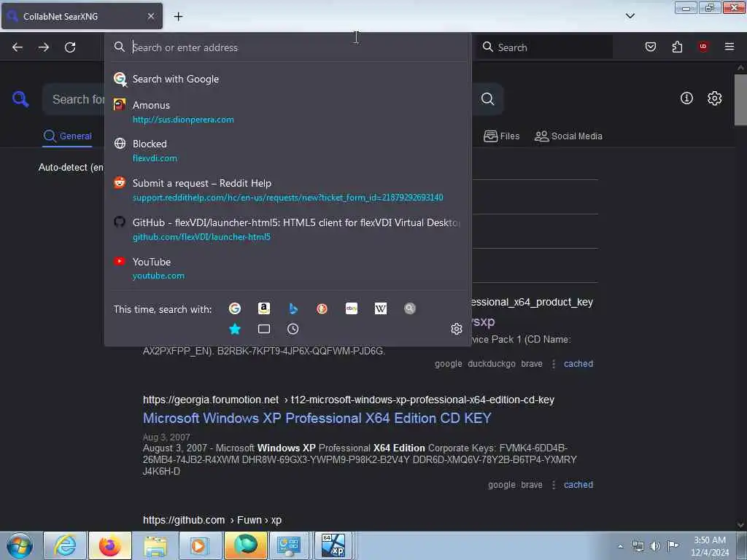747x560 pixels.
Task: Switch to CollabNet SearXNG browser tab
Action: click(82, 16)
